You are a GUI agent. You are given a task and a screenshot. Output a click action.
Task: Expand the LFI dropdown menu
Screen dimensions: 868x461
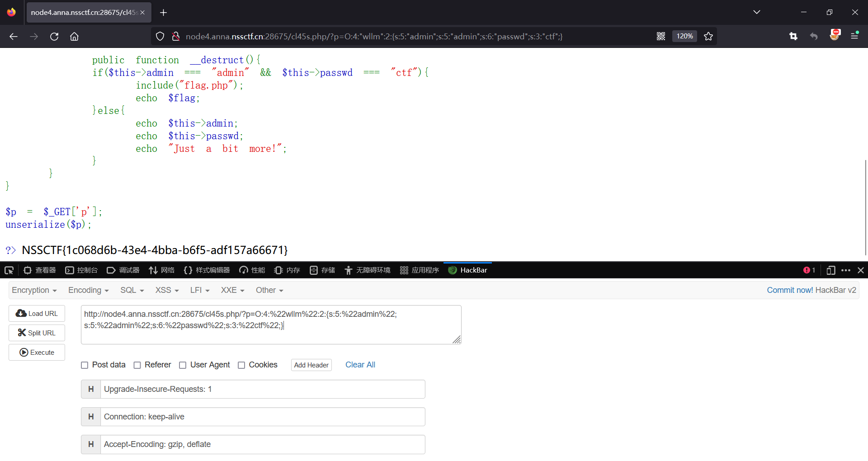[200, 290]
